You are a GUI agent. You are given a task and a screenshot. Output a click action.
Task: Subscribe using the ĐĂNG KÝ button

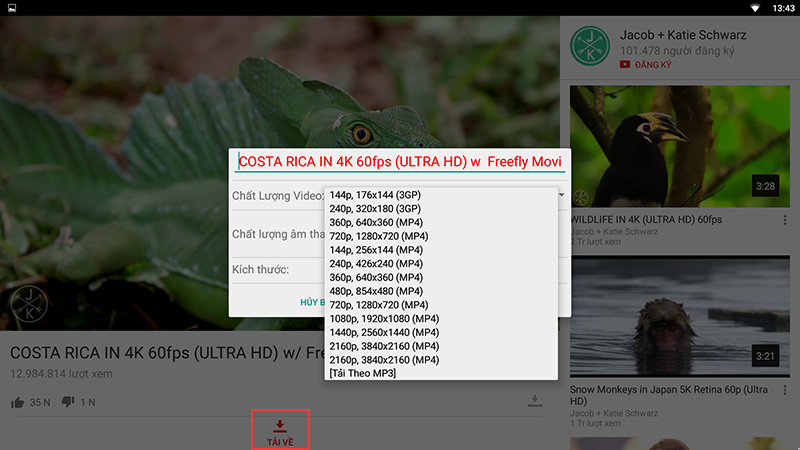[646, 65]
